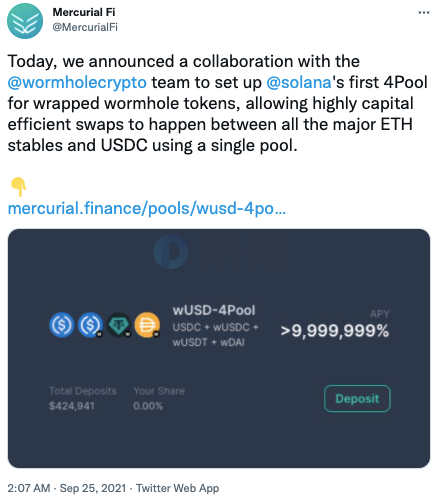This screenshot has width=437, height=503.
Task: Open the tweet's three-dot more menu
Action: (x=423, y=13)
